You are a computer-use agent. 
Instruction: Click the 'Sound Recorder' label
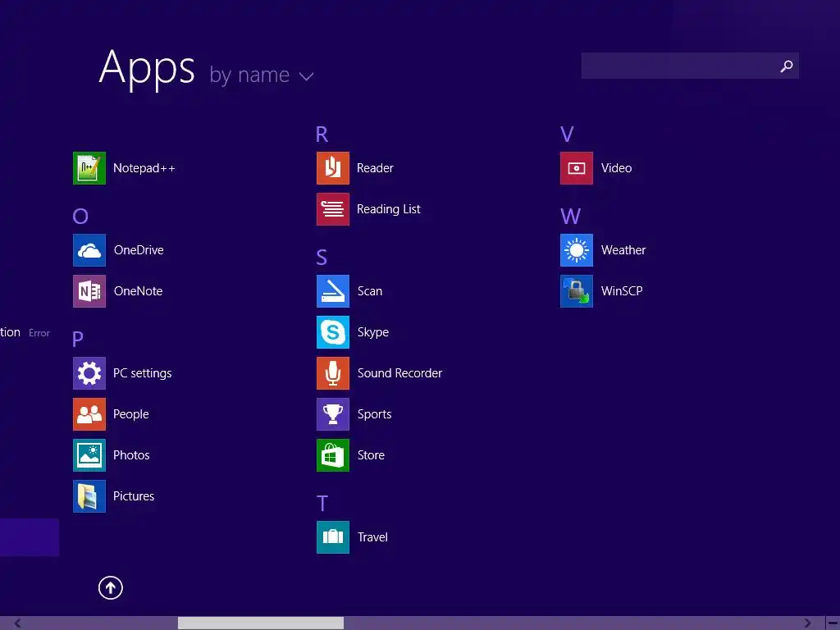click(399, 373)
